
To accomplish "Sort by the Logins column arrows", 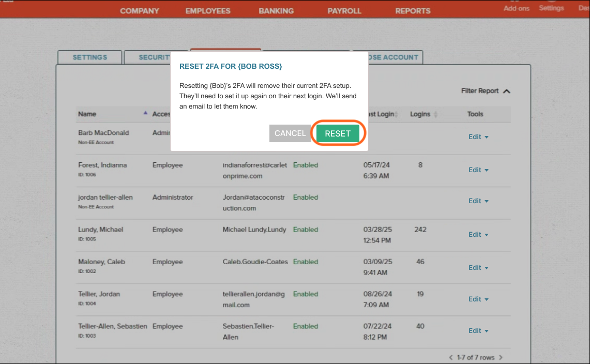I will point(435,114).
